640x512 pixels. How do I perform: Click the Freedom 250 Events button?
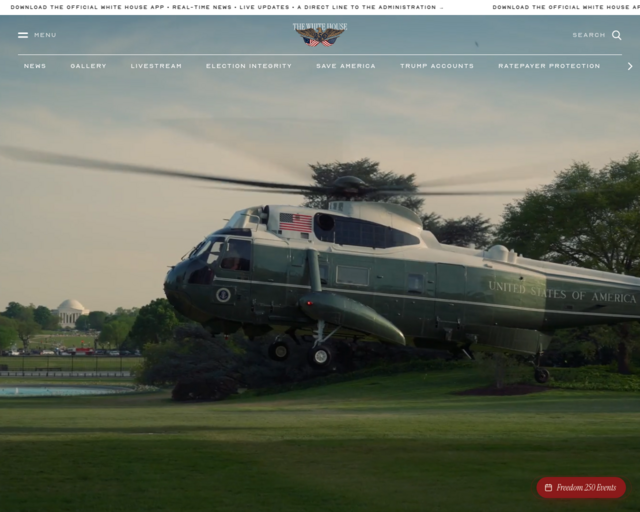(x=581, y=488)
